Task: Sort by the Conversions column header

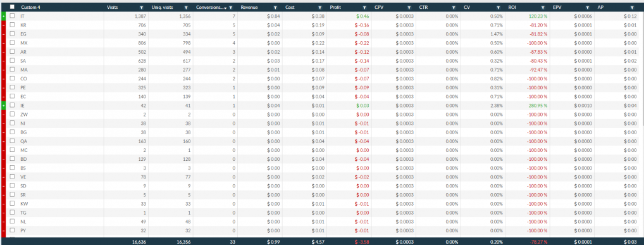Action: (x=210, y=8)
